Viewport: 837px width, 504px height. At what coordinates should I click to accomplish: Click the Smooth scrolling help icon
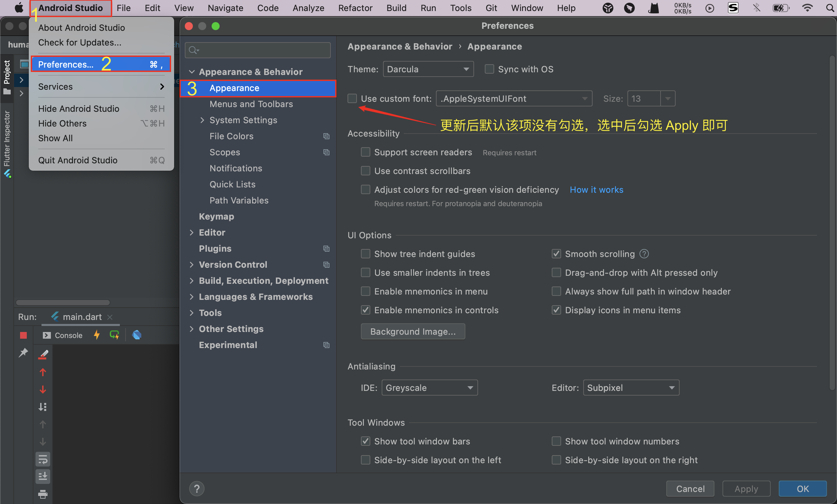[644, 254]
